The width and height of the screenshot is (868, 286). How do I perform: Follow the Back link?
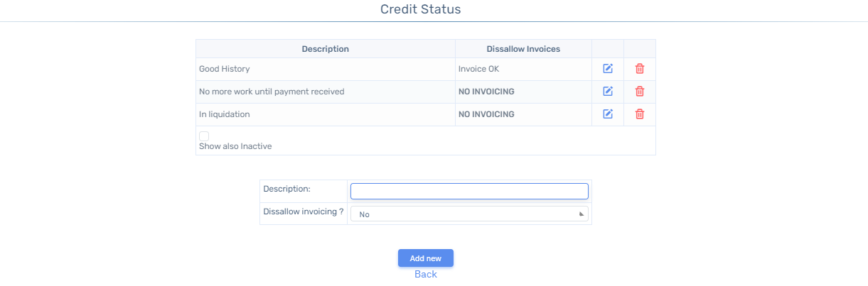(x=426, y=274)
